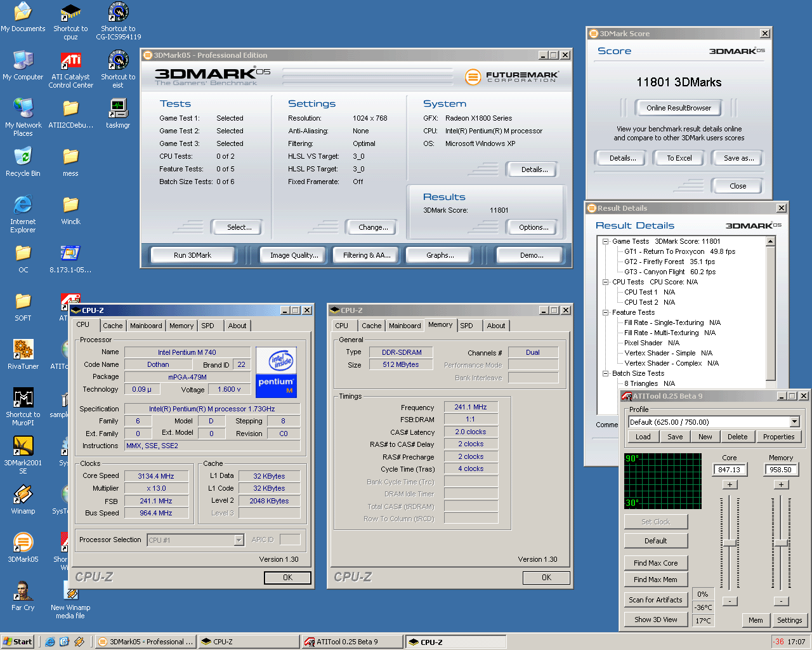Click the Demo button in 3DMark05
Viewport: 812px width, 650px height.
pos(532,255)
